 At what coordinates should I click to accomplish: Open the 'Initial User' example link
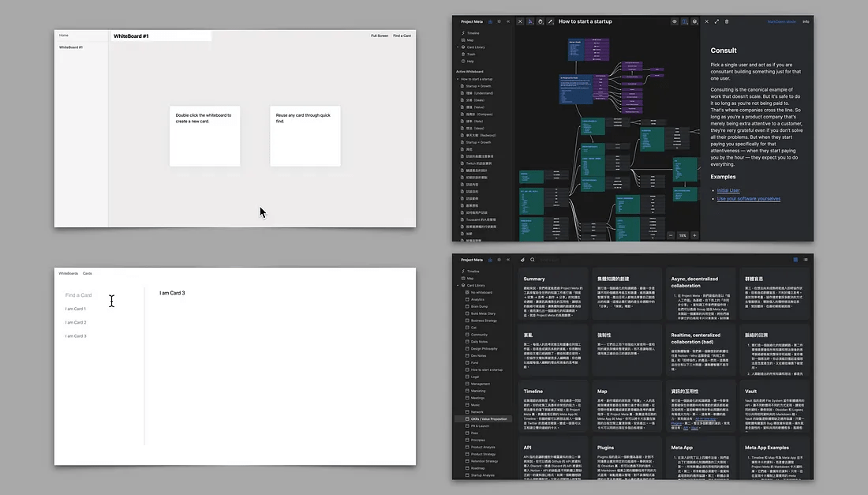pyautogui.click(x=728, y=190)
